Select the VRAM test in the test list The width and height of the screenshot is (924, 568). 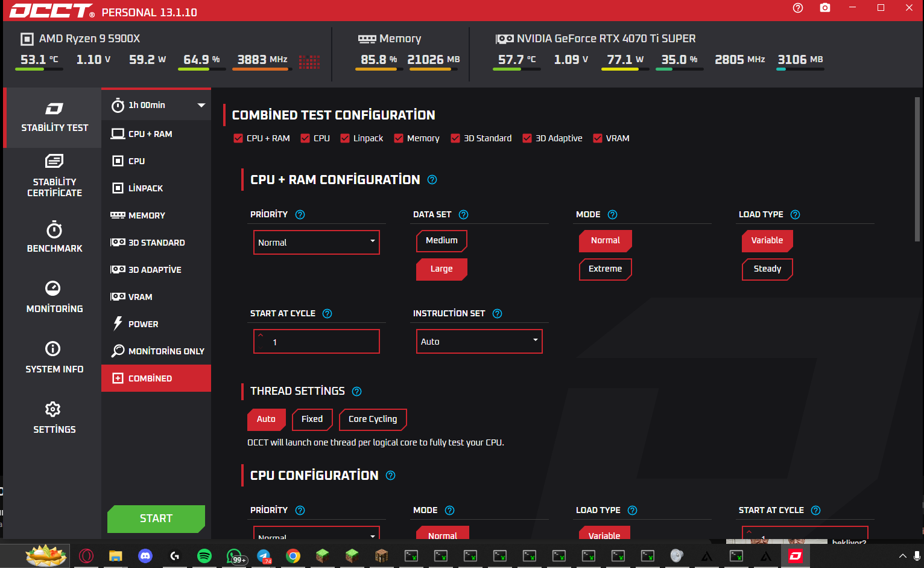click(x=156, y=297)
